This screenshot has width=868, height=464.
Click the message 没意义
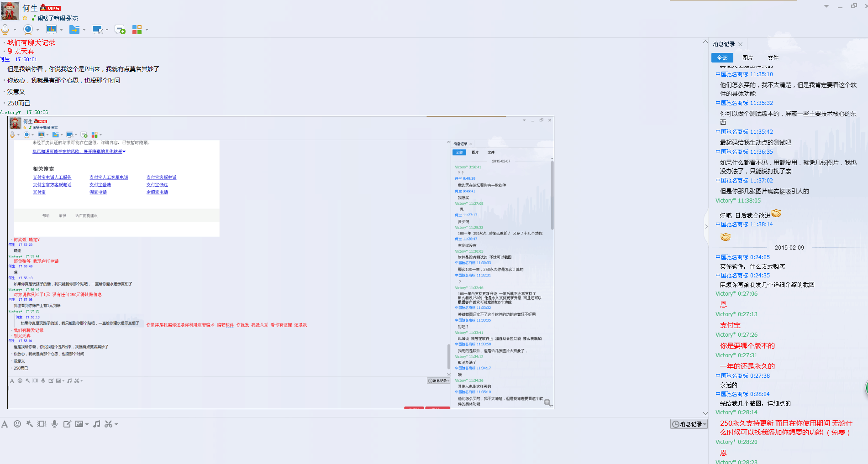pos(16,92)
